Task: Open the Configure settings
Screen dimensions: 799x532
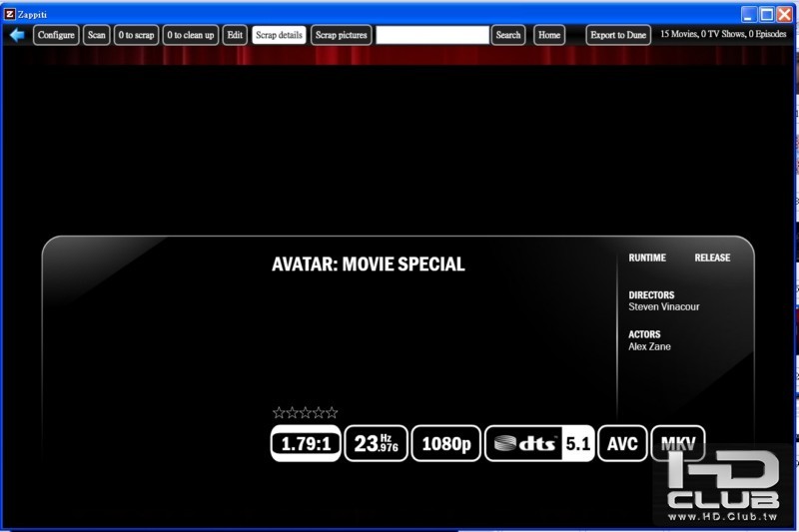Action: pyautogui.click(x=56, y=35)
